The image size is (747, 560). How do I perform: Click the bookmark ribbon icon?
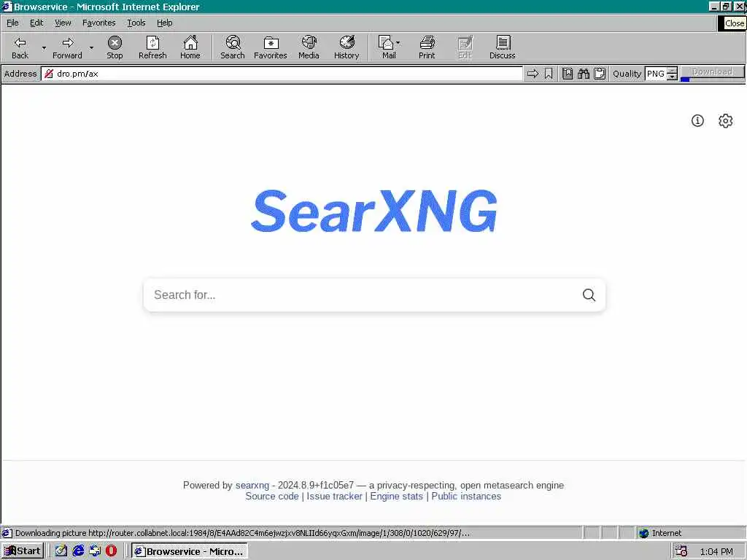549,74
